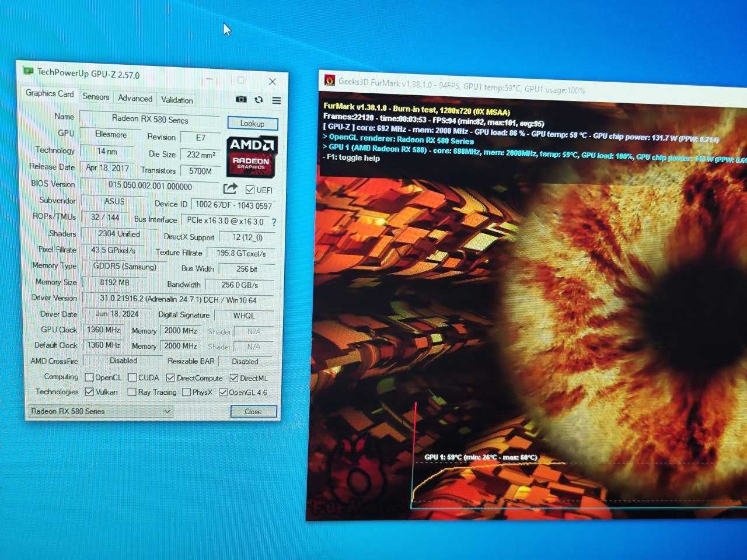The image size is (747, 560).
Task: Click the FurMark OpenGL renderer text line
Action: click(399, 140)
